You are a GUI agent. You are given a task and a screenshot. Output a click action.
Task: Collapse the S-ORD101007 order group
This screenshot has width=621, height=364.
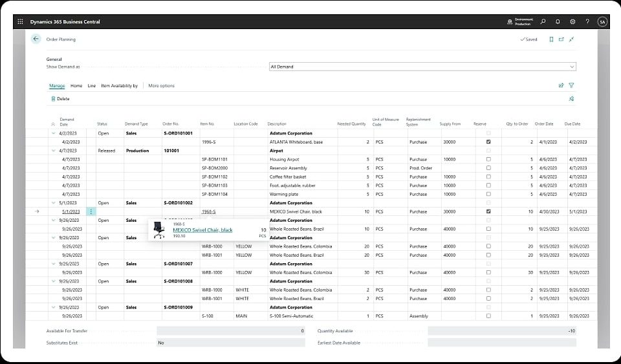click(x=54, y=264)
